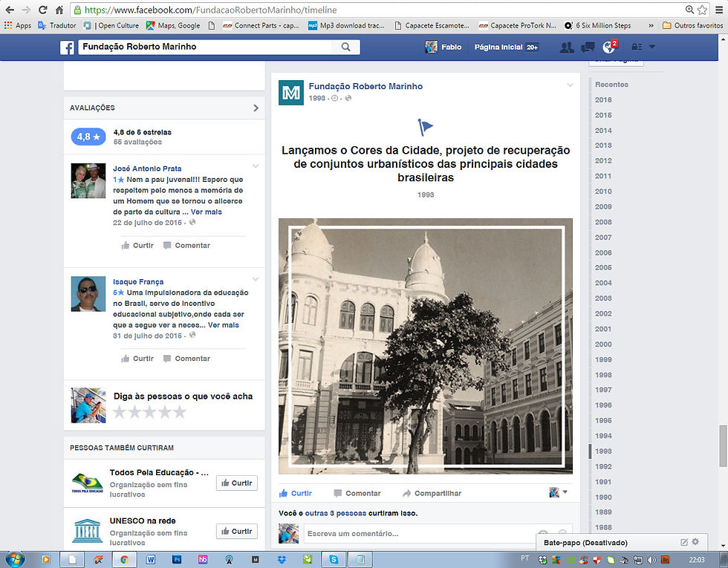Open Skype from taskbar
Image resolution: width=728 pixels, height=568 pixels.
[x=334, y=560]
